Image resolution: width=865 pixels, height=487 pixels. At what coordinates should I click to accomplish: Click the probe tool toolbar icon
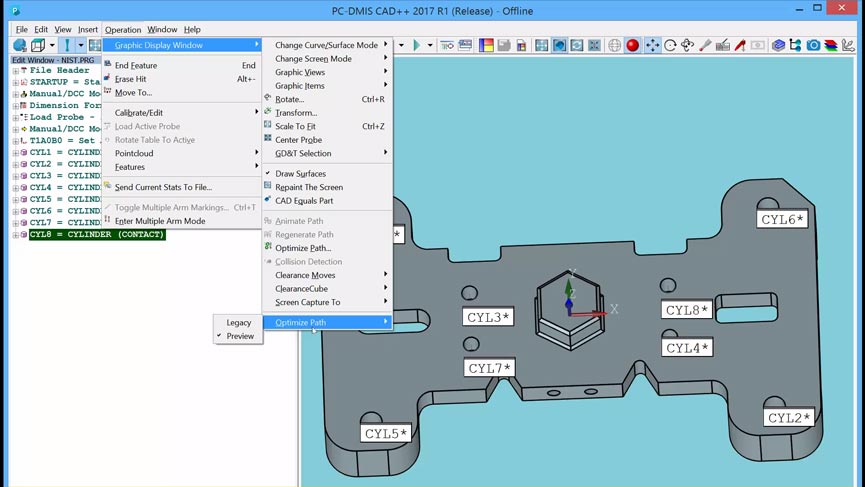[x=705, y=46]
